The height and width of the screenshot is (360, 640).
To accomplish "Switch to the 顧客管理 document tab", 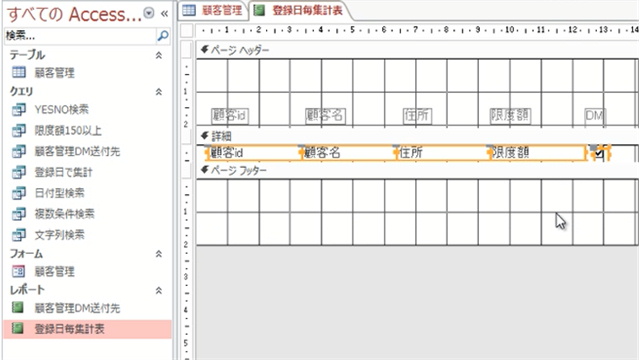I will pos(213,11).
